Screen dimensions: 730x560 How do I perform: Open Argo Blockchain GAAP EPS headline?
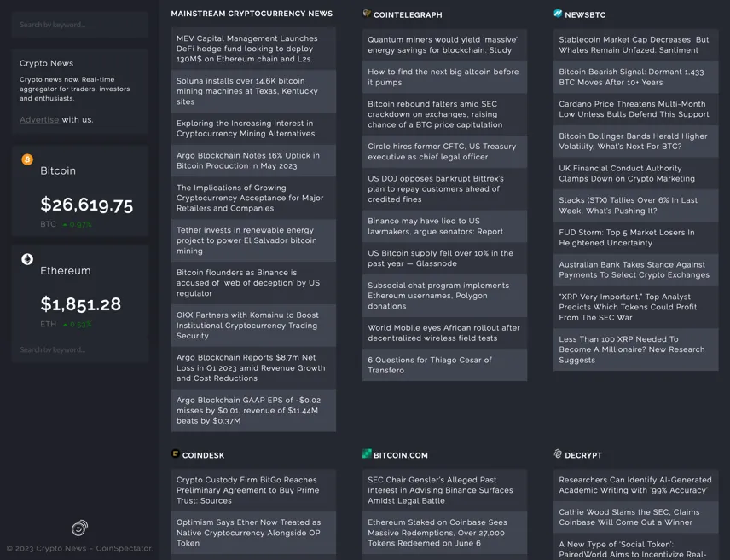(254, 411)
